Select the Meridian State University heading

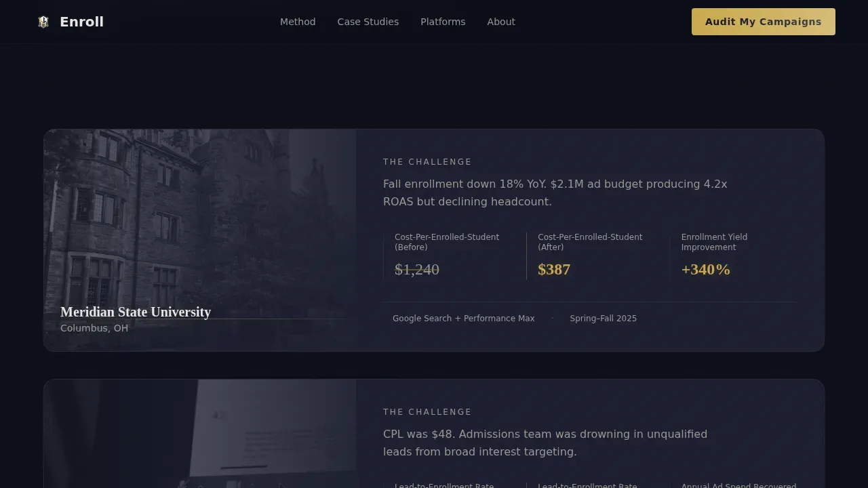(136, 312)
